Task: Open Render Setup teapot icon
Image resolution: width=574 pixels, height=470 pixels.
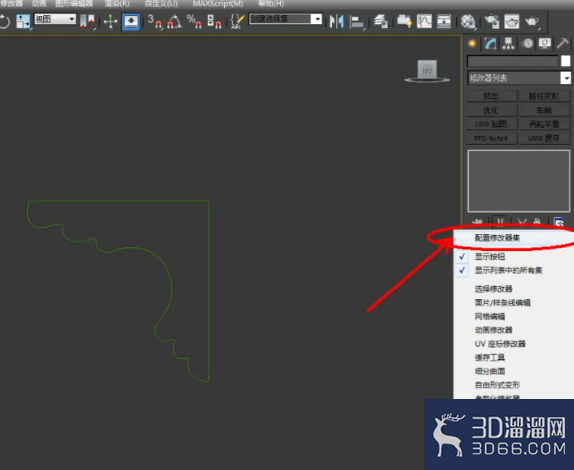Action: click(491, 21)
